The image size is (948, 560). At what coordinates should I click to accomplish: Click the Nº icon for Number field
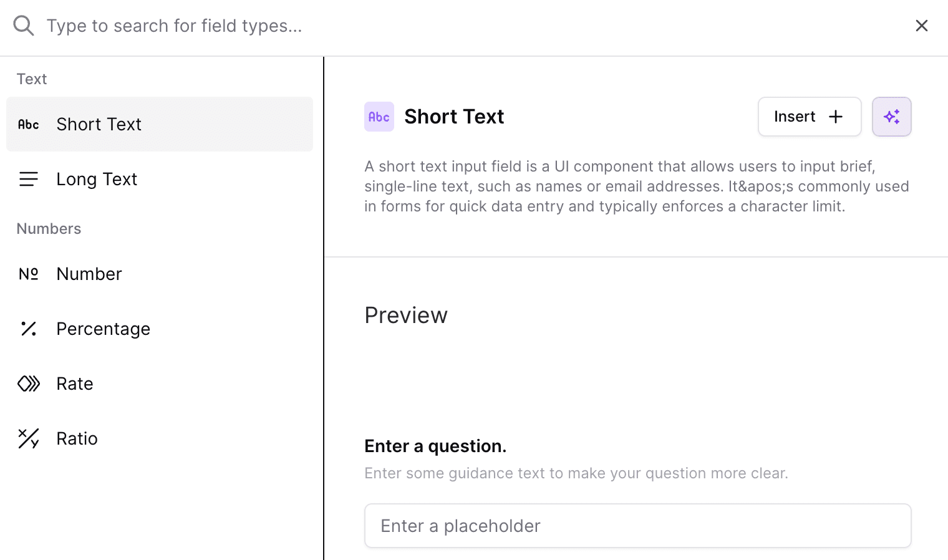point(29,274)
